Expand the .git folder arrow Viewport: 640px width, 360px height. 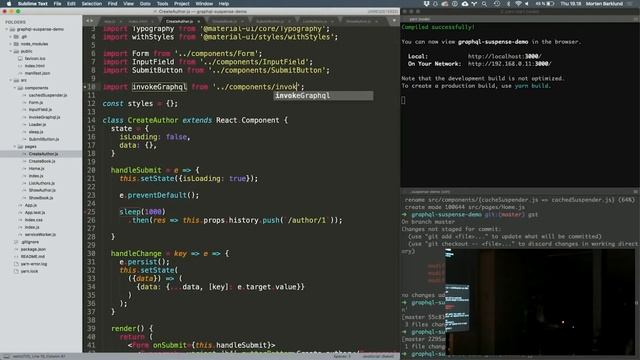coord(11,36)
